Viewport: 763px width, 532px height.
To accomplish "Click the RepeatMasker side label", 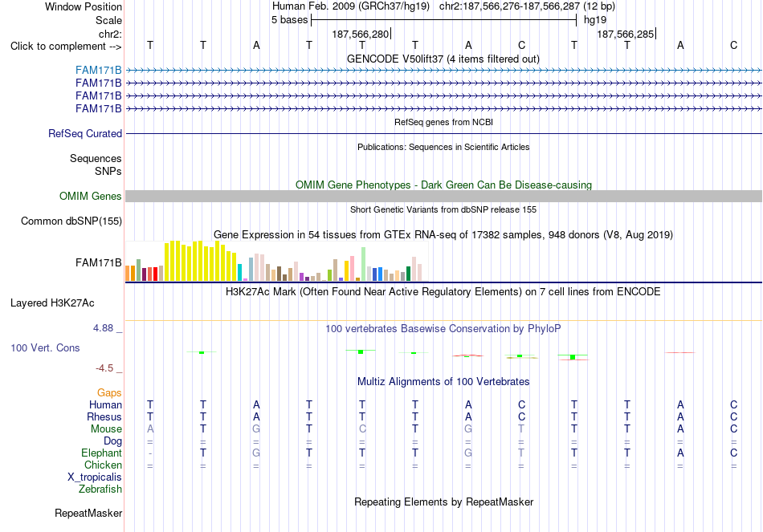I will 88,513.
